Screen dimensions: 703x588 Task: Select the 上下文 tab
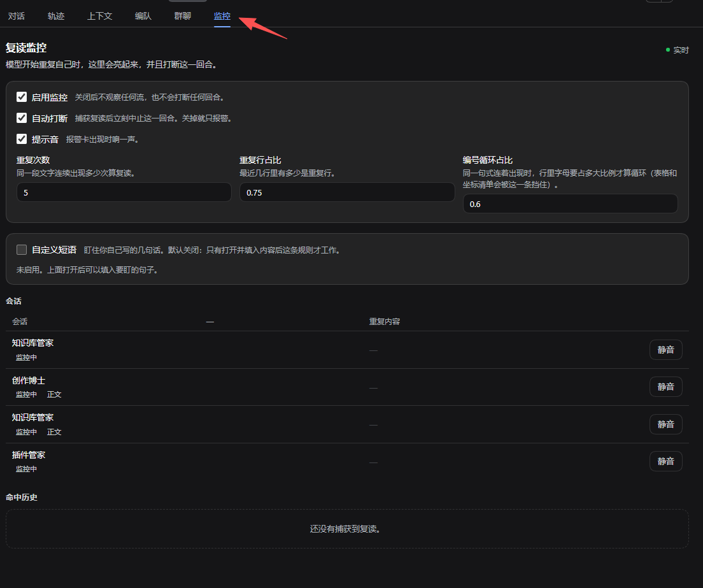point(99,16)
